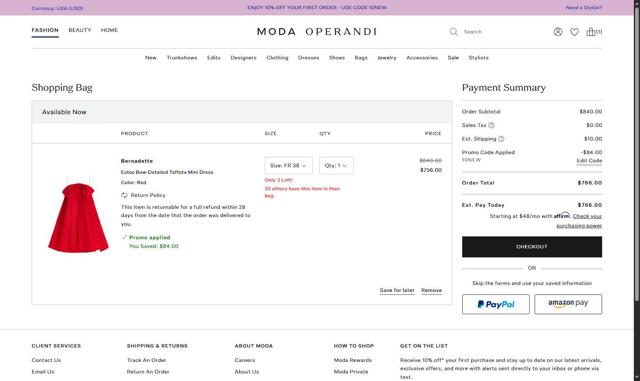The height and width of the screenshot is (381, 640).
Task: Open the Qty: 1 dropdown
Action: 336,165
